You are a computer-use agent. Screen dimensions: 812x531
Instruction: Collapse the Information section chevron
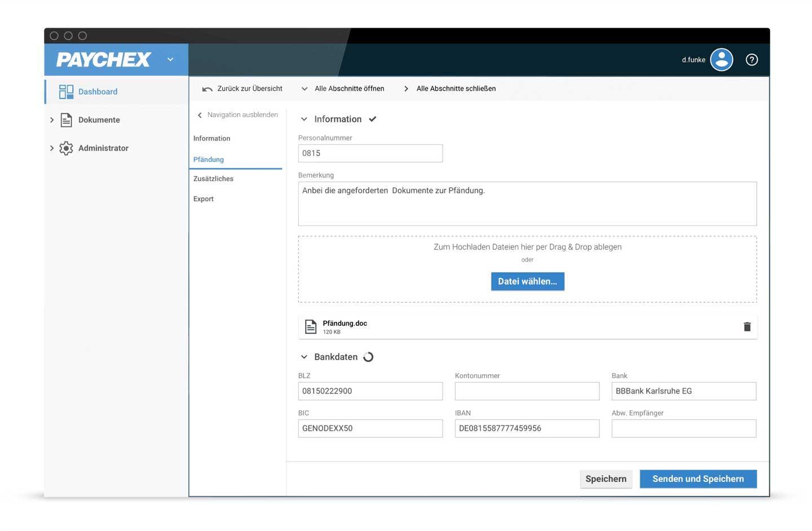304,120
